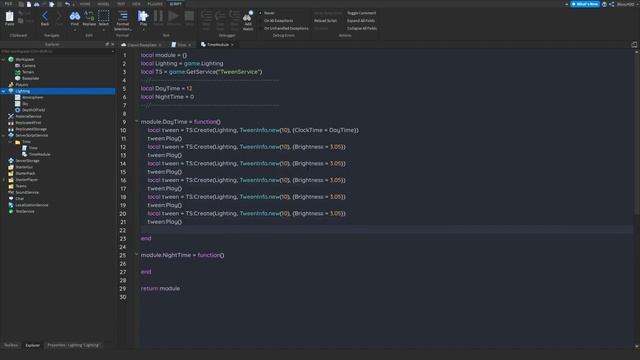The height and width of the screenshot is (360, 640).
Task: Click the Reload Script button
Action: coord(325,21)
